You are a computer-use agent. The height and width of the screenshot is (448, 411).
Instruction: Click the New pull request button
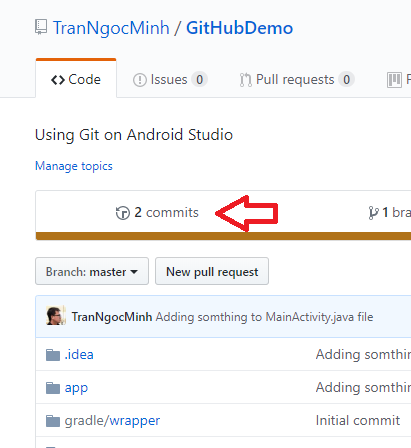(212, 271)
